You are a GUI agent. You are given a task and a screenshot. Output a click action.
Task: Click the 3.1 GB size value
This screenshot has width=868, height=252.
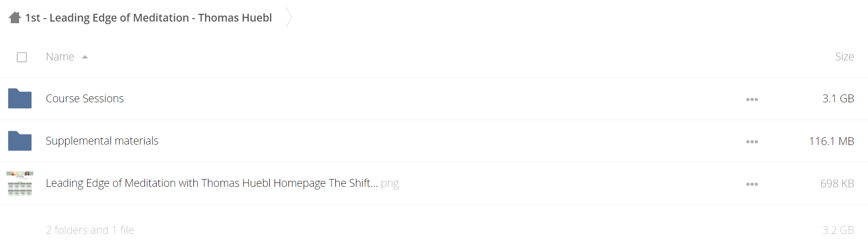coord(838,98)
